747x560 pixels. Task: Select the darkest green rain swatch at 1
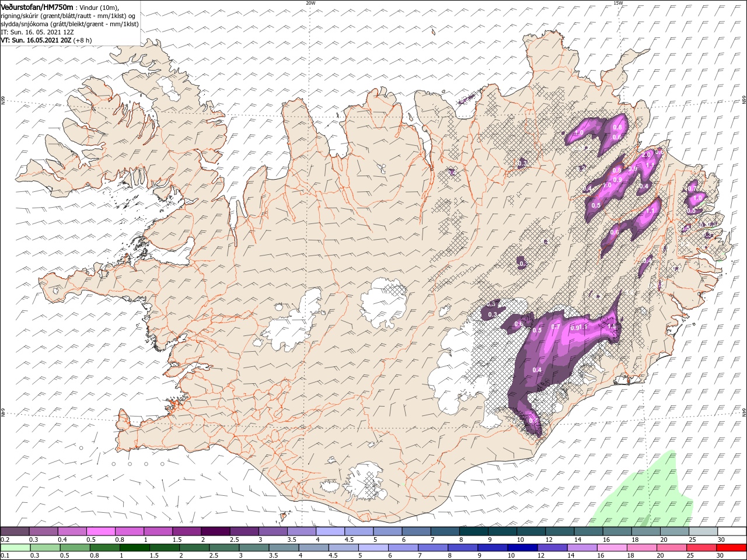(135, 548)
